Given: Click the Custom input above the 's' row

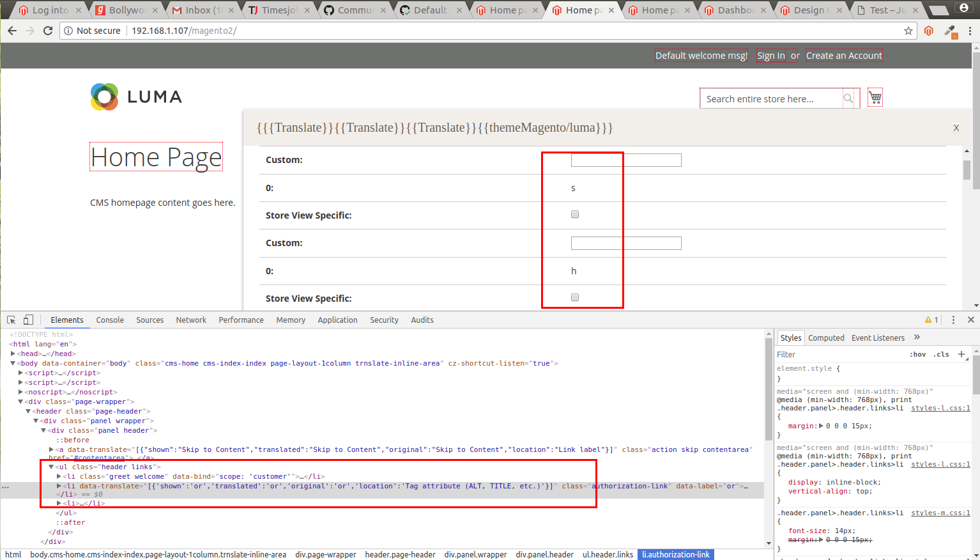Looking at the screenshot, I should 626,160.
